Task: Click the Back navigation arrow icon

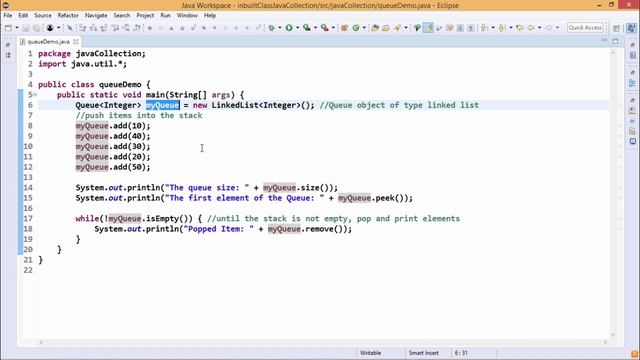Action: point(531,28)
